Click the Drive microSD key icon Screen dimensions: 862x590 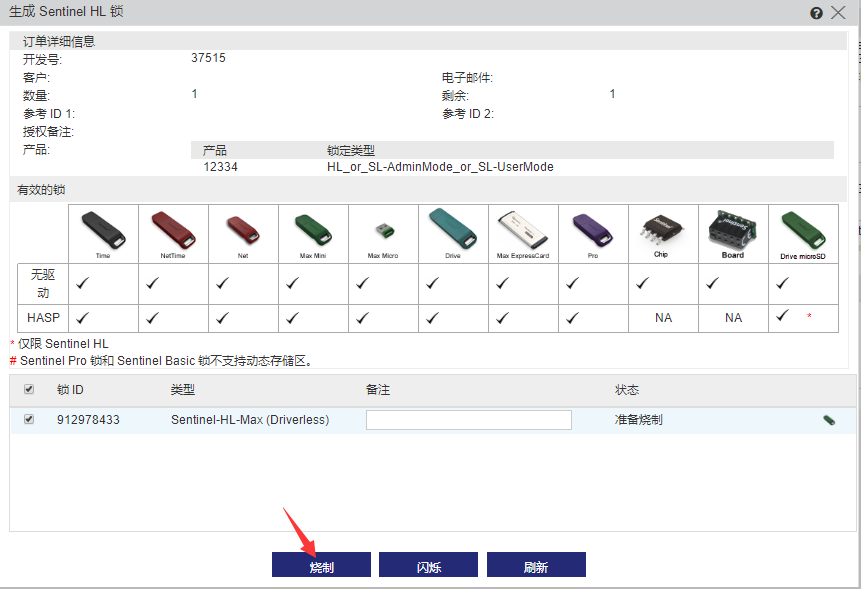(802, 229)
